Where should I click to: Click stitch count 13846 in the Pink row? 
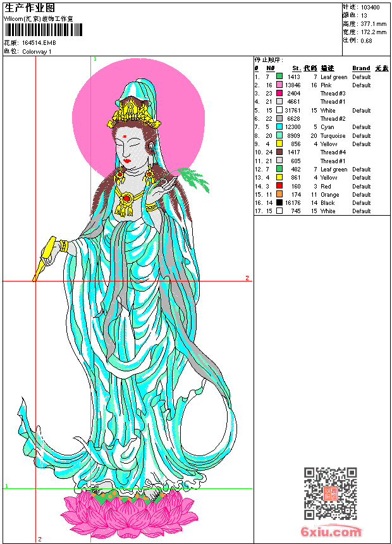coord(293,85)
